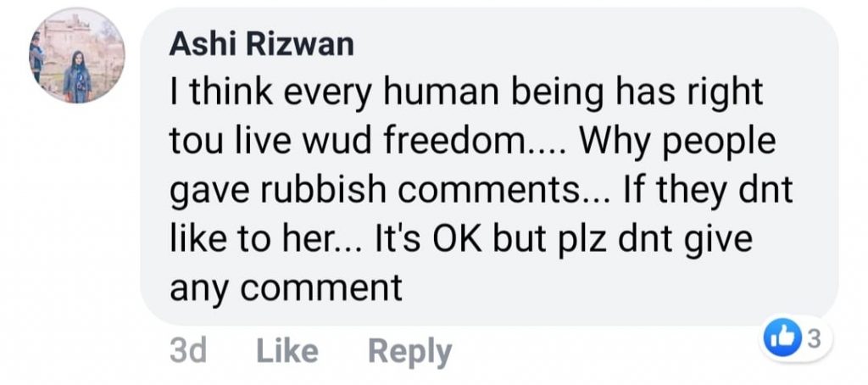Click the reactions pill on comment bubble
868x385 pixels.
tap(796, 339)
